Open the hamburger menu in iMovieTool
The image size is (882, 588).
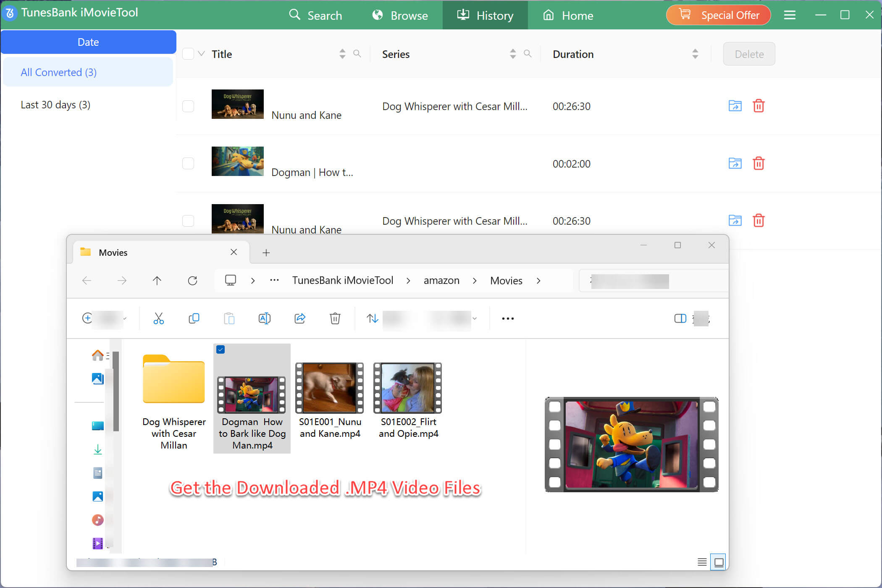click(x=790, y=15)
